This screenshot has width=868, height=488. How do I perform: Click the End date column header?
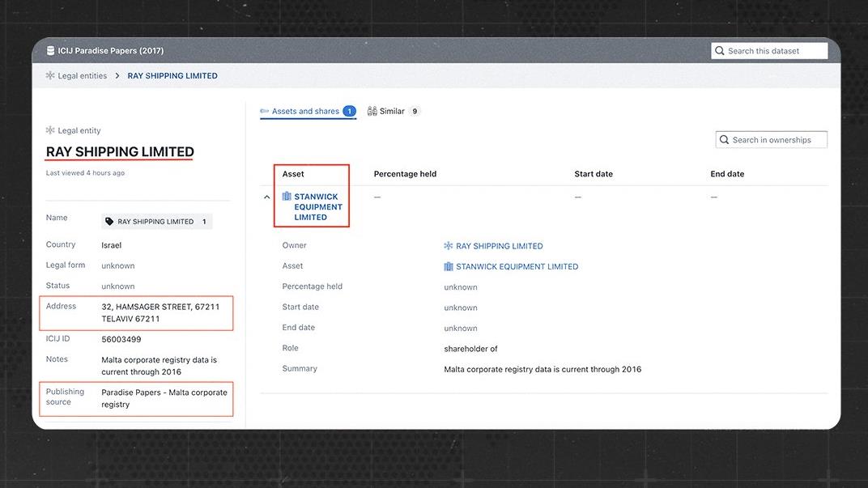(x=727, y=174)
